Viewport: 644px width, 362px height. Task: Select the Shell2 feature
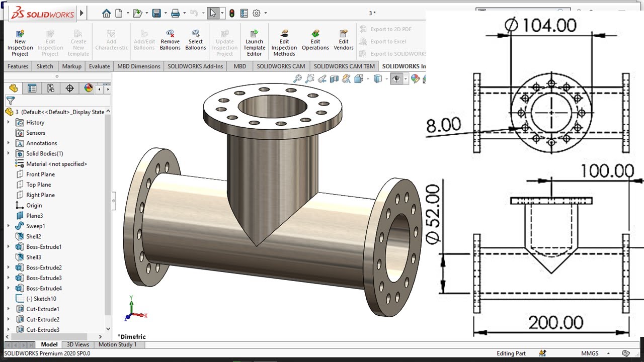click(x=34, y=236)
